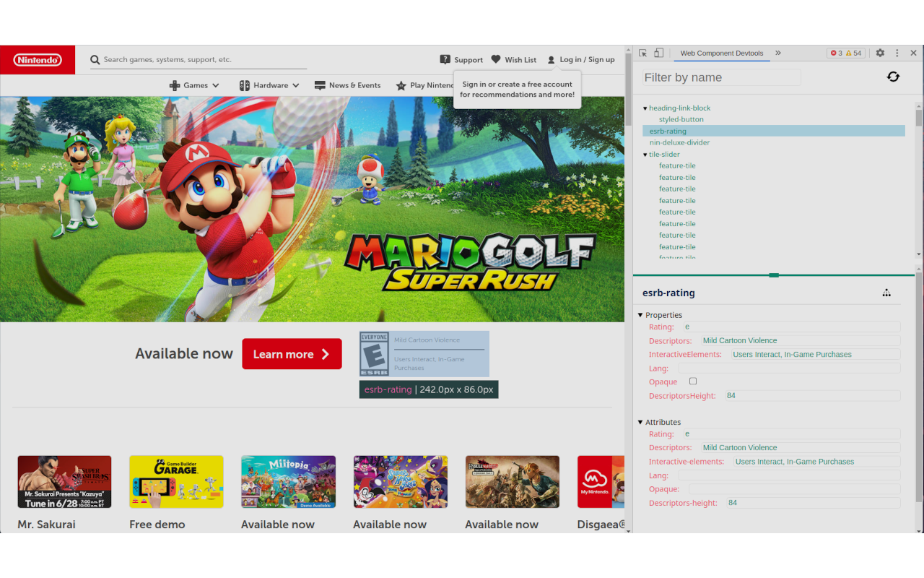Open the DevTools three-dot menu
The image size is (924, 578).
(897, 53)
